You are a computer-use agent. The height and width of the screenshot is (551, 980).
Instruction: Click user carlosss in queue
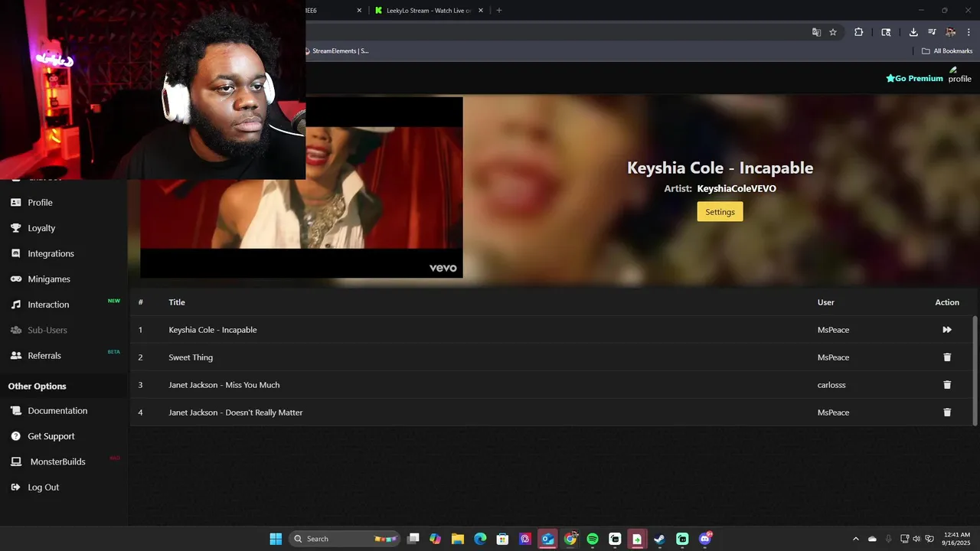(831, 385)
